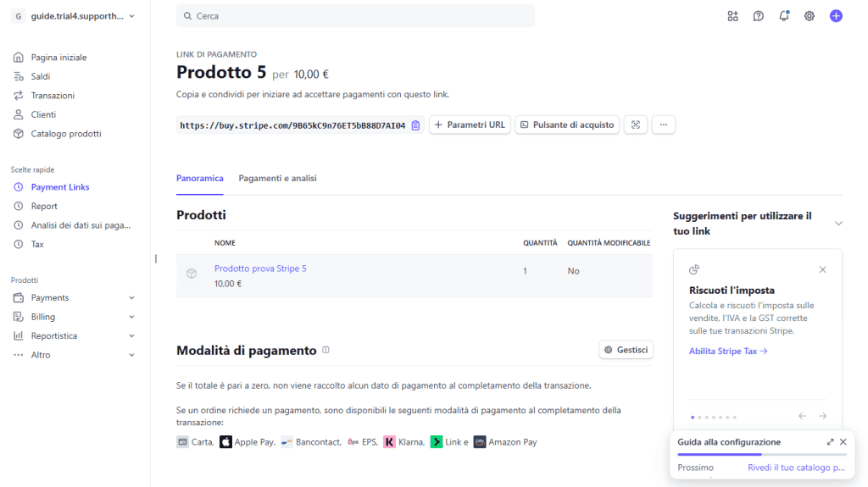Expand the Guida alla configurazione panel

pos(831,441)
